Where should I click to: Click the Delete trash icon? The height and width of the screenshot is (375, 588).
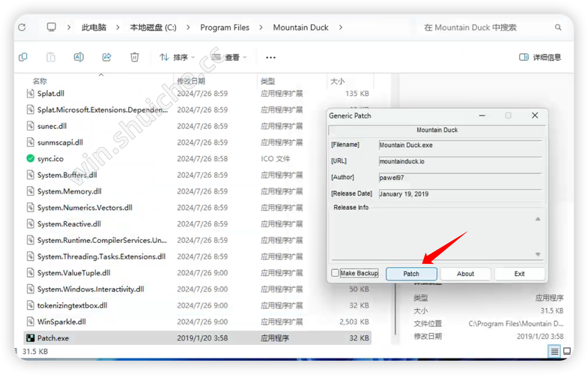134,57
